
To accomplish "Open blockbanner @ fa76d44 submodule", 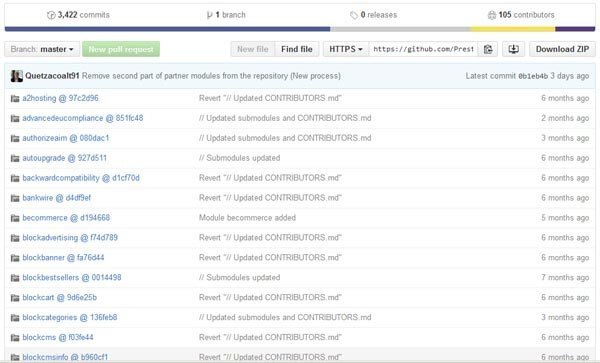I will click(63, 257).
